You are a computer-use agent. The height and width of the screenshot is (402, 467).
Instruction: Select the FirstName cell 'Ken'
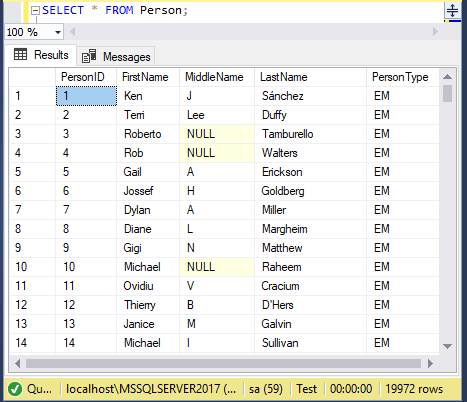148,96
